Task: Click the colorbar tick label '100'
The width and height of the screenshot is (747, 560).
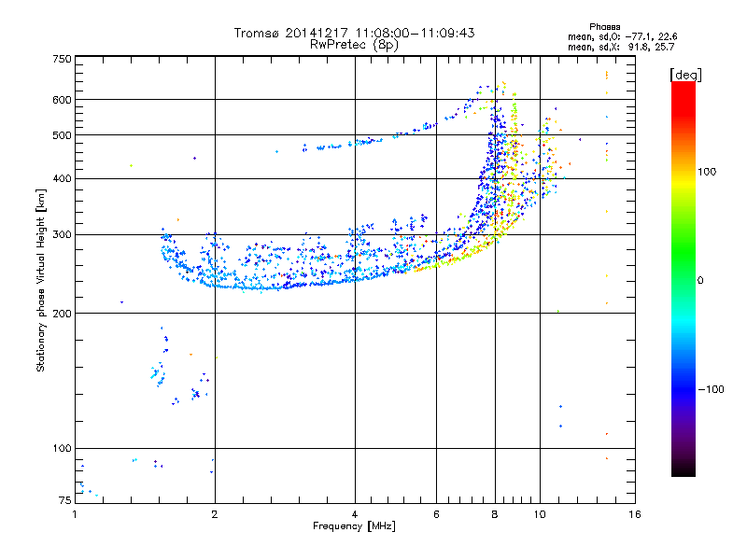Action: [x=707, y=172]
